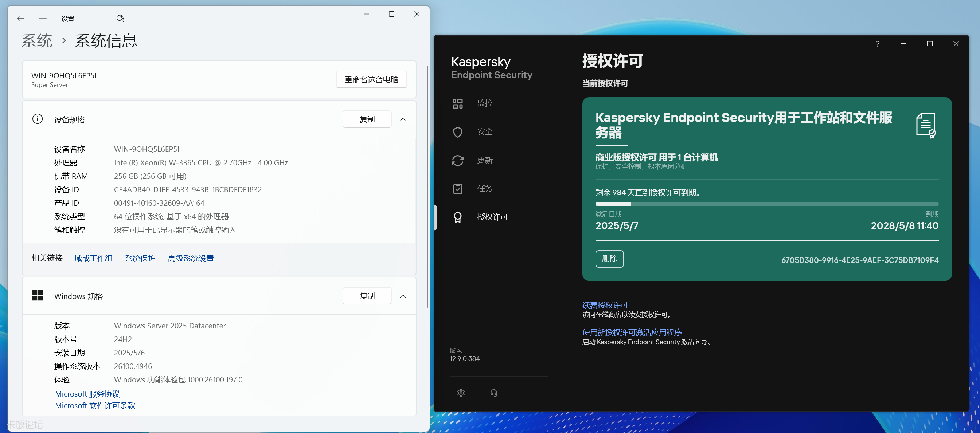Open Microsoft 服务协议 link
This screenshot has width=980, height=433.
click(87, 394)
